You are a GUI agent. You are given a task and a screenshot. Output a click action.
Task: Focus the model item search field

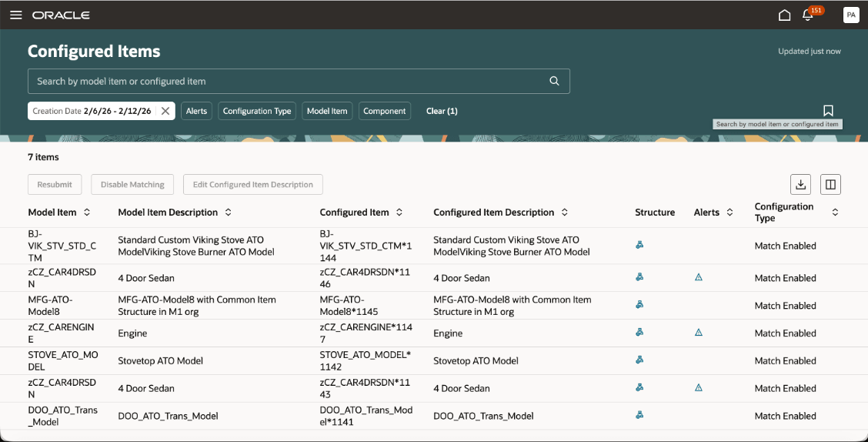pyautogui.click(x=285, y=81)
